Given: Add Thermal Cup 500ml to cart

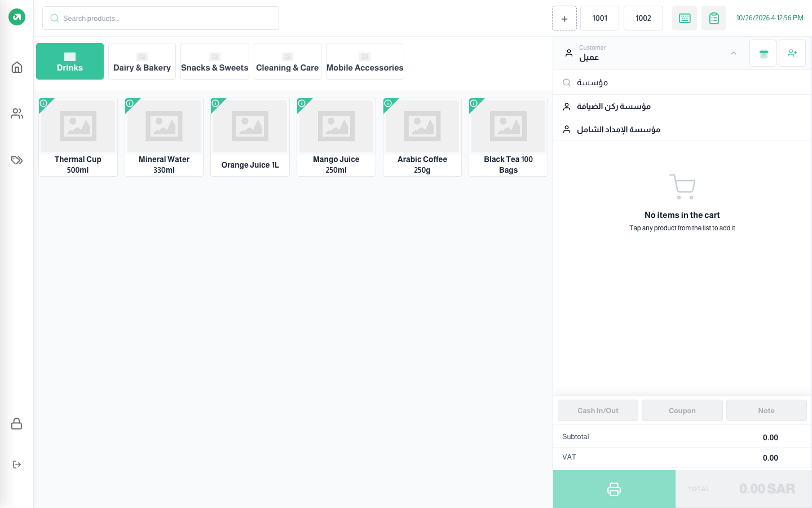Looking at the screenshot, I should click(78, 137).
